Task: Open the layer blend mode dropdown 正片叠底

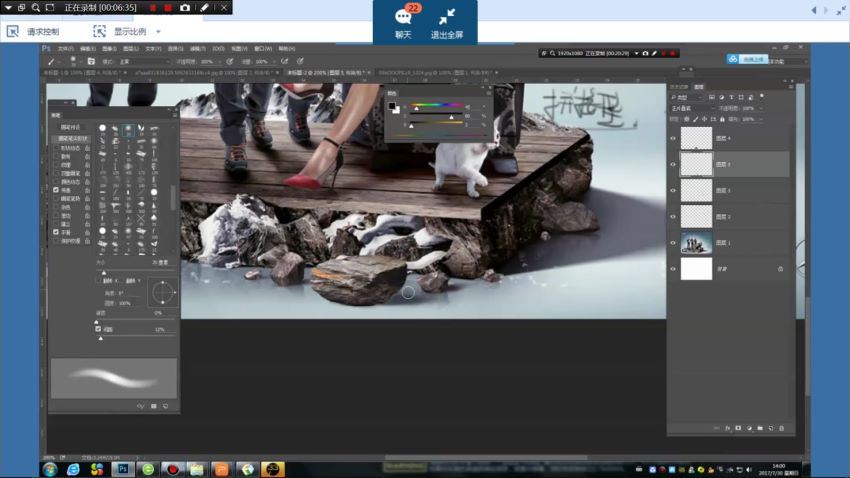Action: tap(692, 108)
